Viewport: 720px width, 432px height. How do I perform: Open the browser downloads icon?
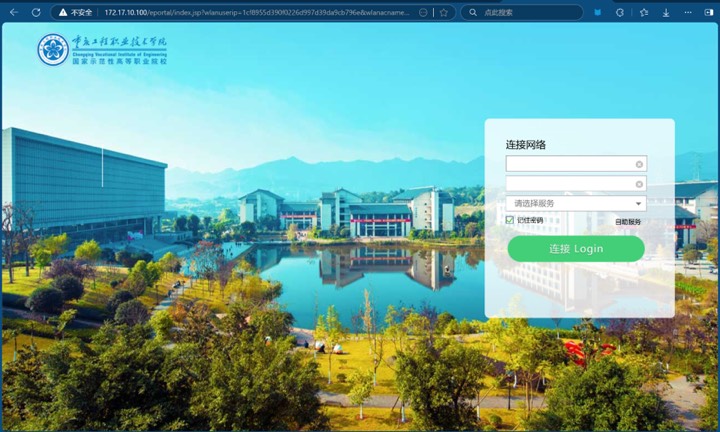tap(667, 12)
